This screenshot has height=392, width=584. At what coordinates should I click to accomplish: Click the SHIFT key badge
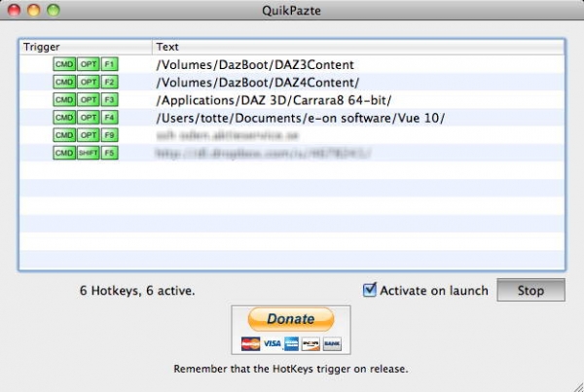(89, 153)
